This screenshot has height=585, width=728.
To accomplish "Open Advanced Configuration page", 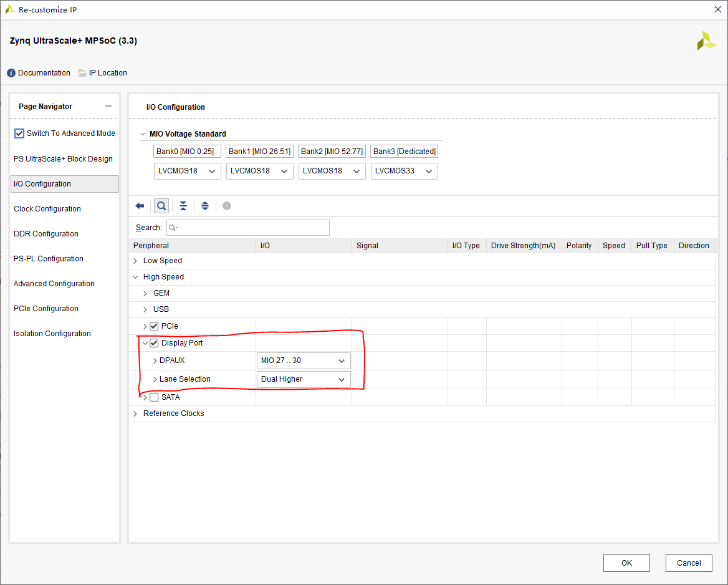I will click(54, 283).
